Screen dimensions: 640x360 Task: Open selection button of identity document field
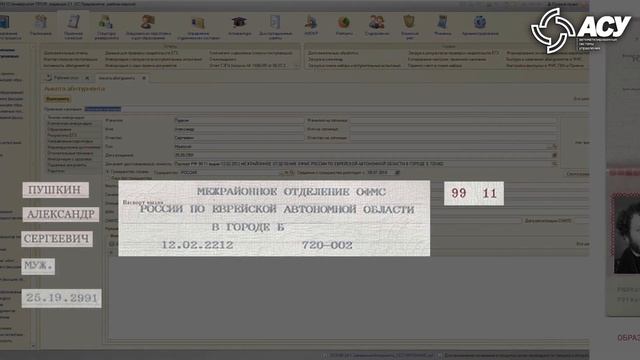click(x=554, y=164)
